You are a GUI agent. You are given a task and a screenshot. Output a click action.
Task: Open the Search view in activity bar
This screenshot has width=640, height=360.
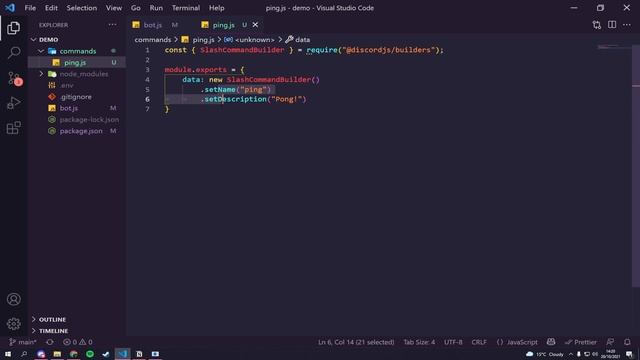click(14, 52)
